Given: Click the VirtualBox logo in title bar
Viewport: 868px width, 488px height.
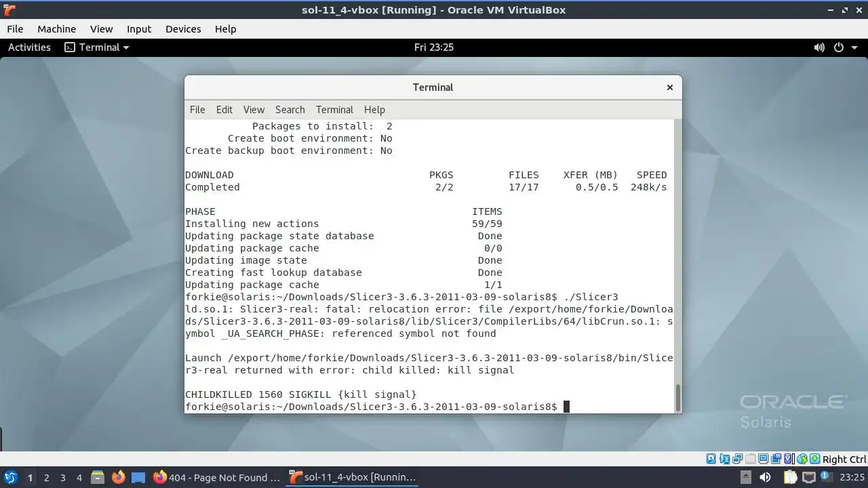Looking at the screenshot, I should click(x=9, y=10).
